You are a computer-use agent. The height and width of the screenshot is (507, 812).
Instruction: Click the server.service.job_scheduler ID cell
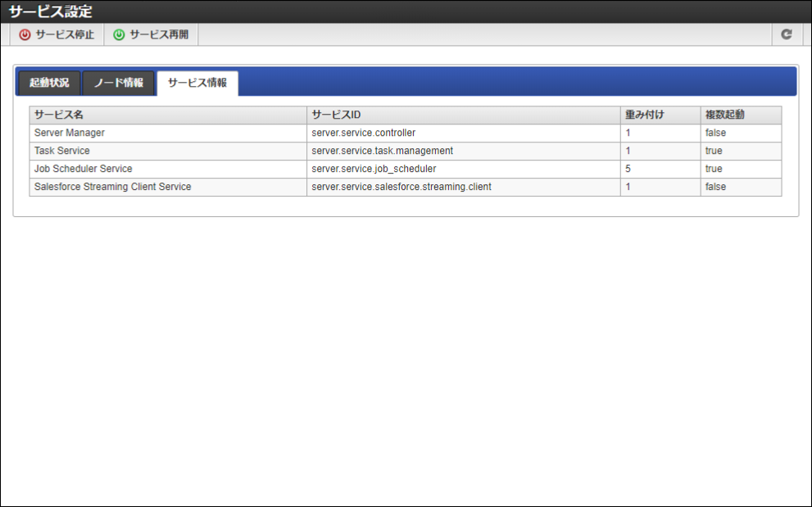[x=464, y=169]
